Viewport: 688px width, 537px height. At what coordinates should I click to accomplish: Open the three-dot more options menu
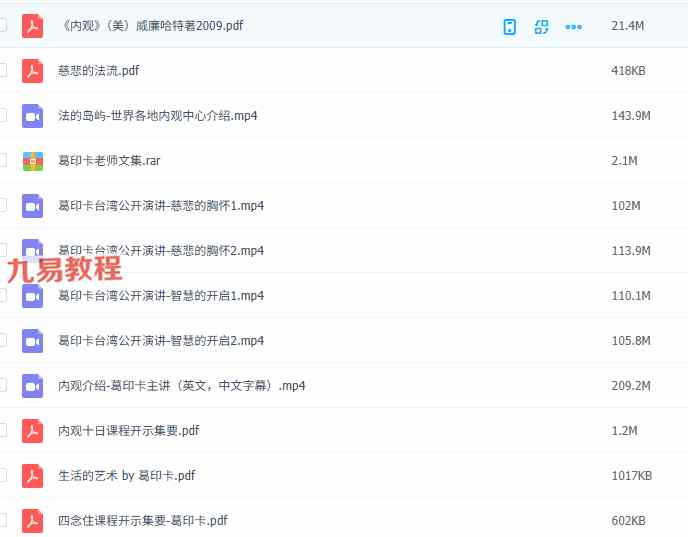pos(573,27)
